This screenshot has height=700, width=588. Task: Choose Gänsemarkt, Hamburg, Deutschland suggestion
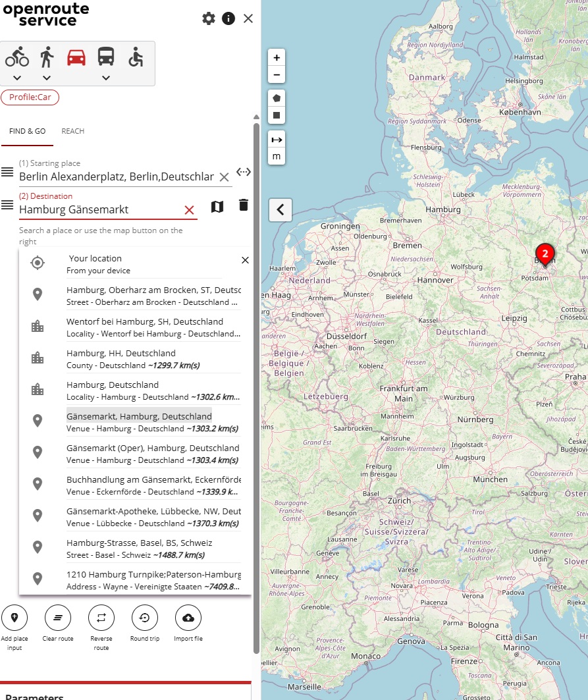[x=139, y=416]
